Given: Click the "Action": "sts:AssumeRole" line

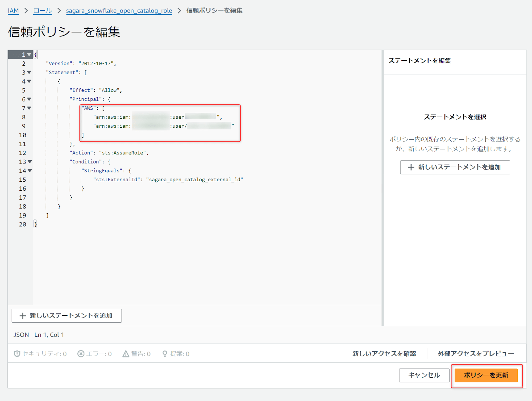Looking at the screenshot, I should [109, 153].
